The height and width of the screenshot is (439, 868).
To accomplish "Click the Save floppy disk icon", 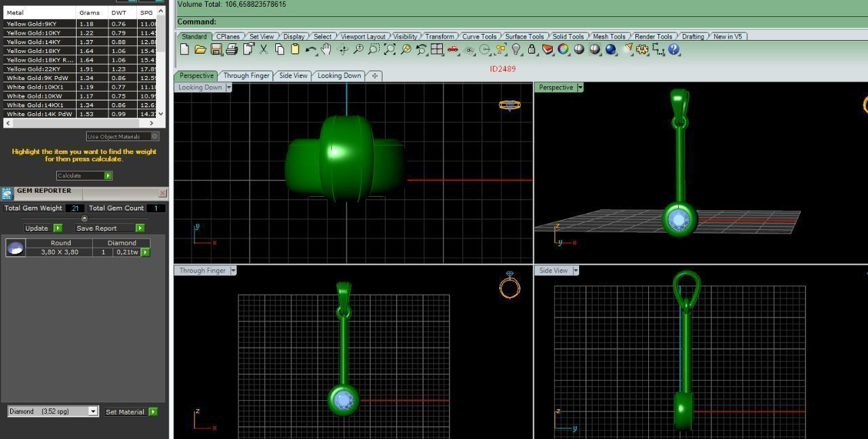I will (216, 49).
